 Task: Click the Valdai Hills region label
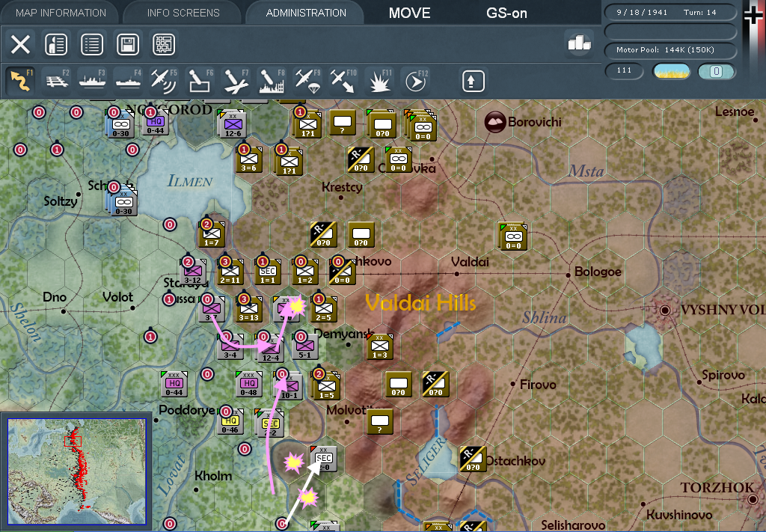point(420,303)
